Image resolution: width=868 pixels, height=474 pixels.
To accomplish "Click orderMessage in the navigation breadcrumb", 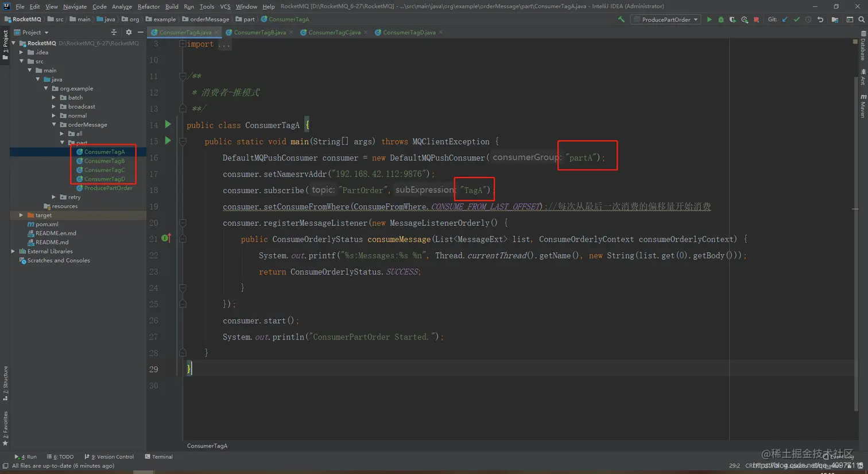I will pos(206,19).
